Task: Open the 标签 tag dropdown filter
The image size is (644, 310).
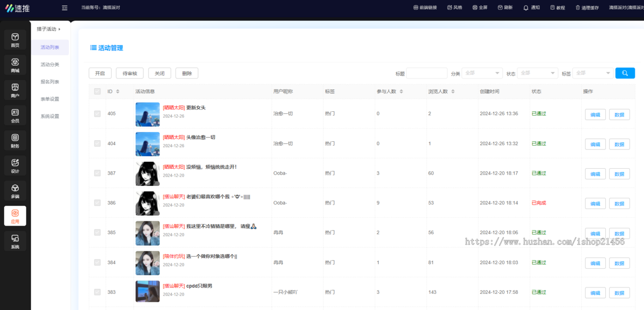Action: pos(593,73)
